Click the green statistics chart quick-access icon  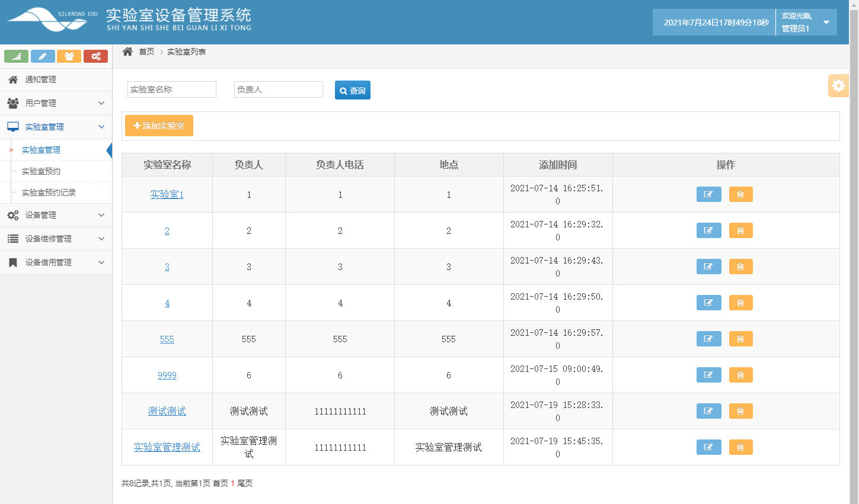16,56
